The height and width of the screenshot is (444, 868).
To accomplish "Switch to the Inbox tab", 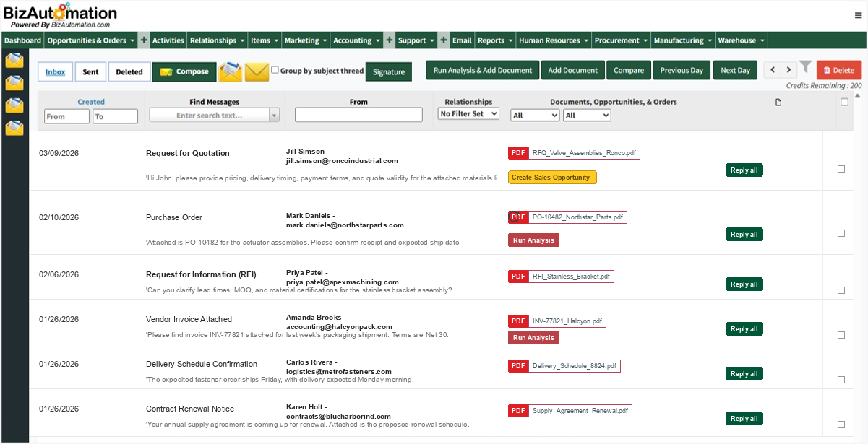I will point(55,71).
